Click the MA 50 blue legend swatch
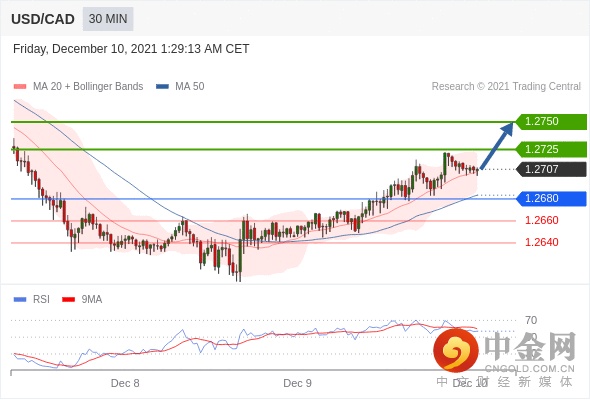The height and width of the screenshot is (400, 590). pos(163,87)
